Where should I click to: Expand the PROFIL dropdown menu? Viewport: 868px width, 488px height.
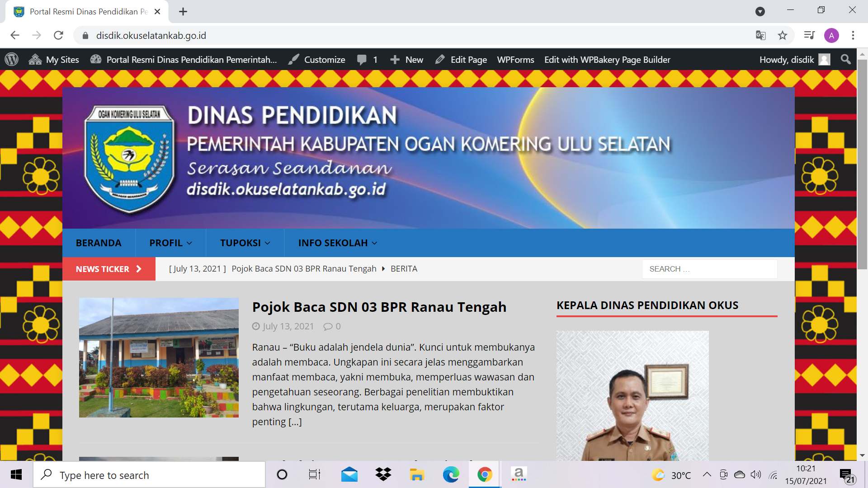[170, 243]
